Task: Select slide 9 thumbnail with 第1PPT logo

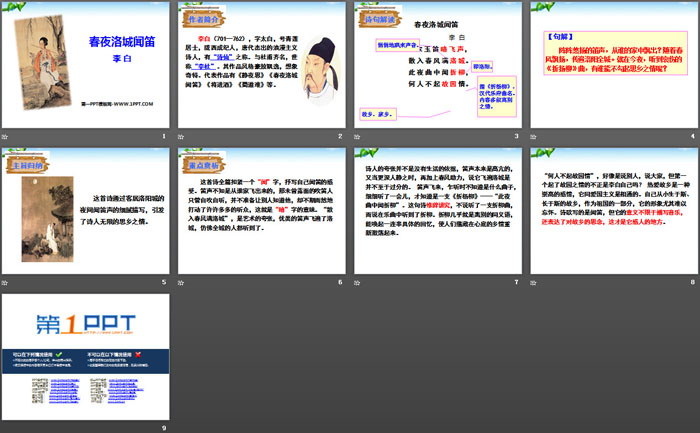Action: click(x=86, y=357)
